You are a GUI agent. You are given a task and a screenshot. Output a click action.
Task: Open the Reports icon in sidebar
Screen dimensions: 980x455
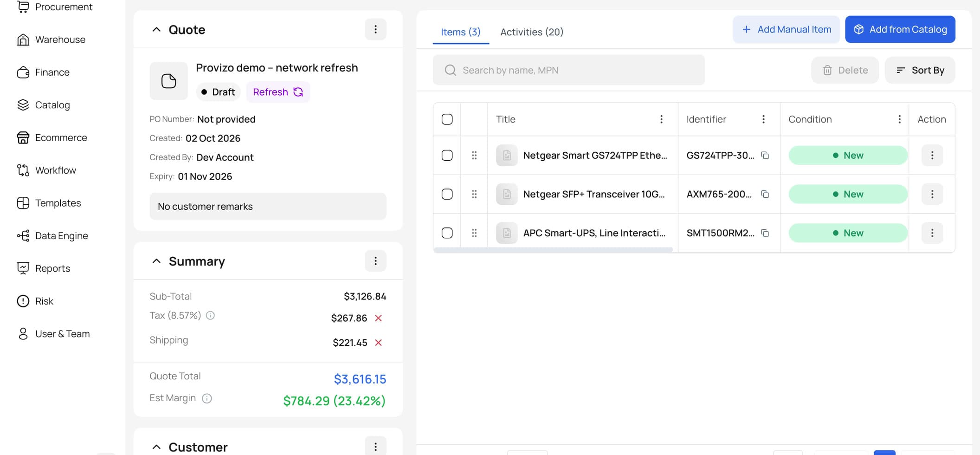(23, 268)
